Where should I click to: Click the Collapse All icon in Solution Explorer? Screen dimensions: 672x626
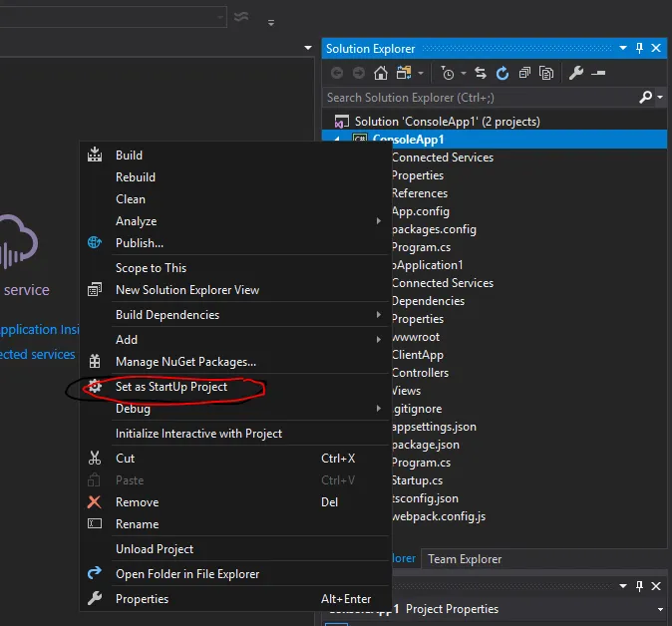click(524, 73)
